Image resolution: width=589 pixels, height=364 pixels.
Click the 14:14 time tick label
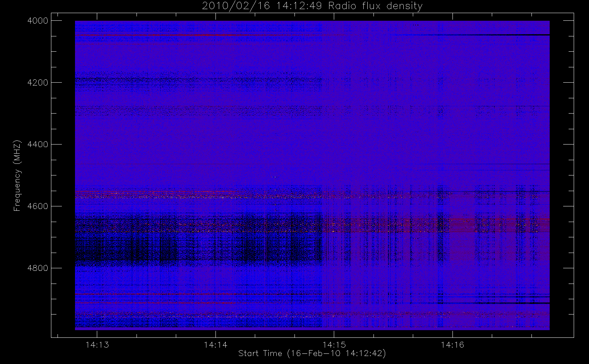tap(216, 345)
